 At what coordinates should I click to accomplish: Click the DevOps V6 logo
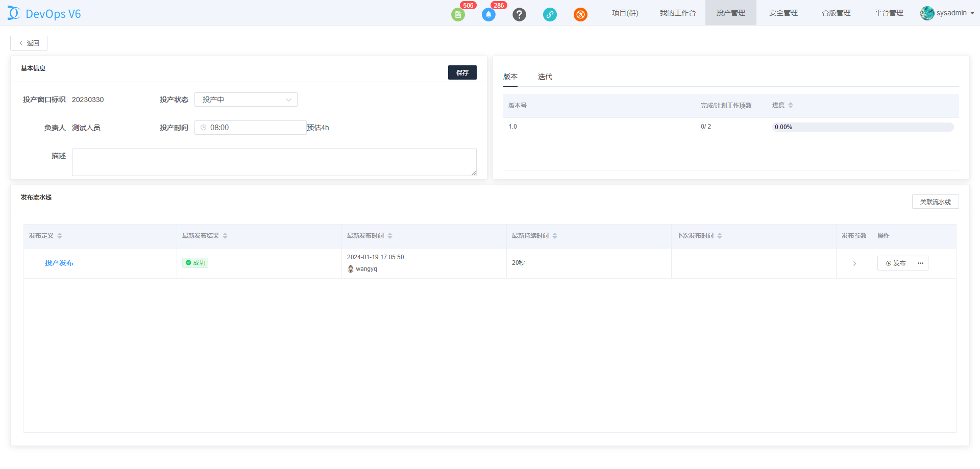44,13
